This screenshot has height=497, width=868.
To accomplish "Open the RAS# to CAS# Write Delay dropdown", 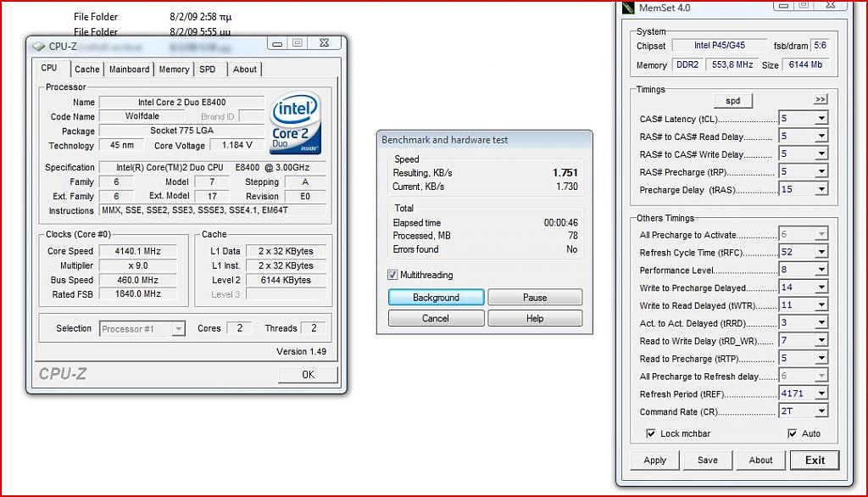I will 821,154.
